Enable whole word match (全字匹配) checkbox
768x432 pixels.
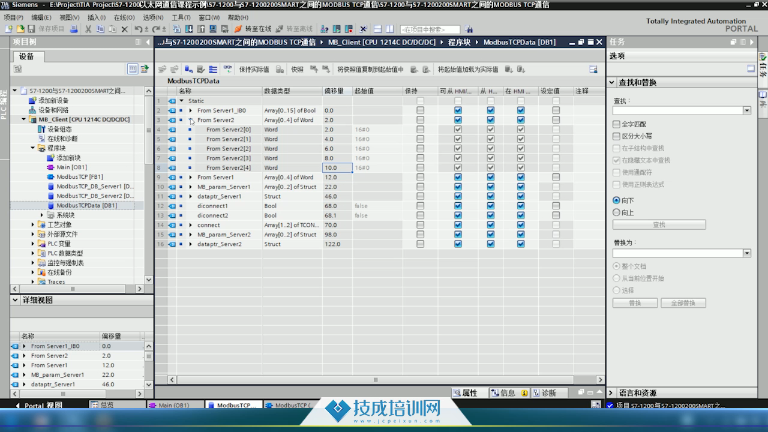(x=616, y=124)
